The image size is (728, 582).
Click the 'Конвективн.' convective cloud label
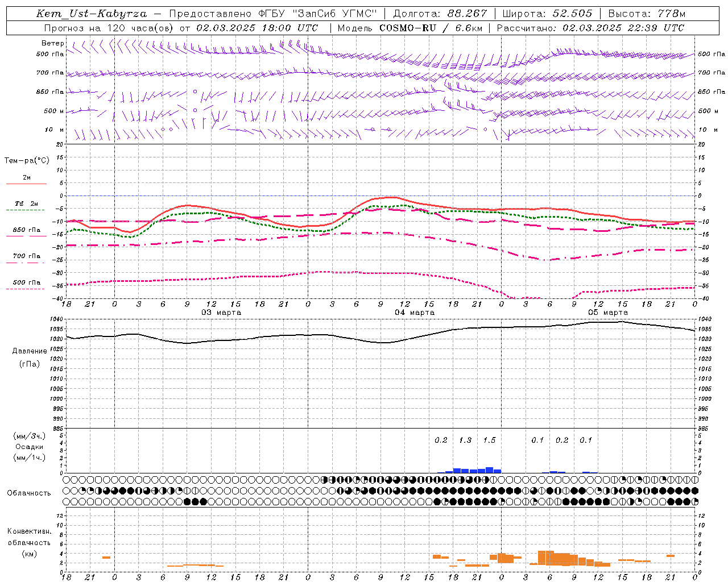[x=30, y=531]
